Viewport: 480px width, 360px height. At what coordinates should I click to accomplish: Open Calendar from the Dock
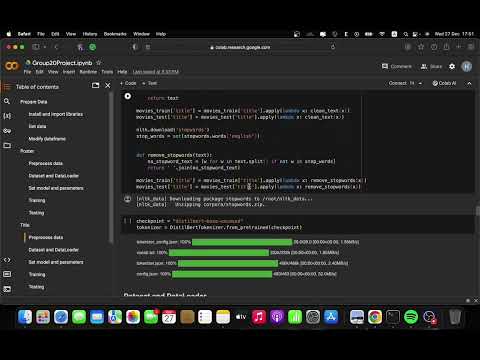pos(169,317)
